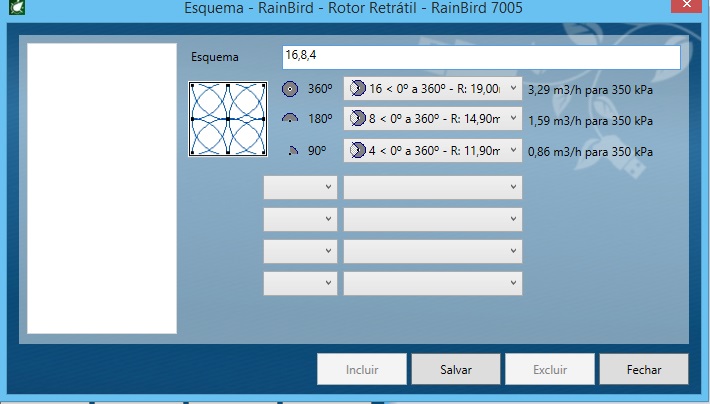Screen dimensions: 710x404
Task: Click the Esquema text field containing 16,8,4
Action: pyautogui.click(x=480, y=57)
